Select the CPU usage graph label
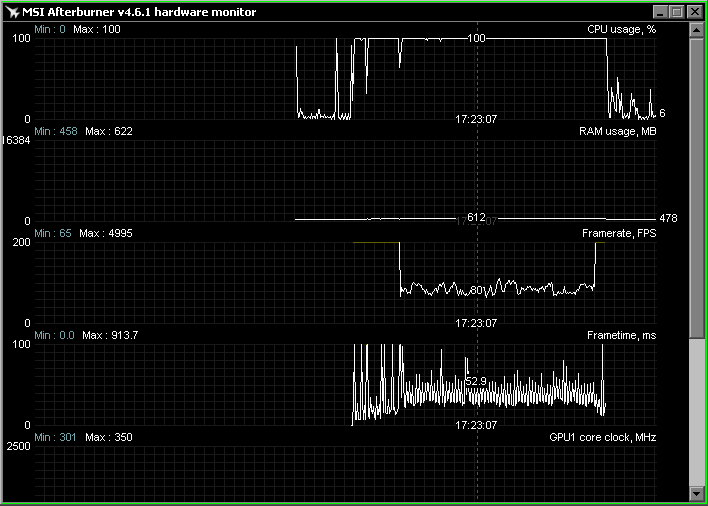Viewport: 708px width, 506px height. pyautogui.click(x=621, y=29)
